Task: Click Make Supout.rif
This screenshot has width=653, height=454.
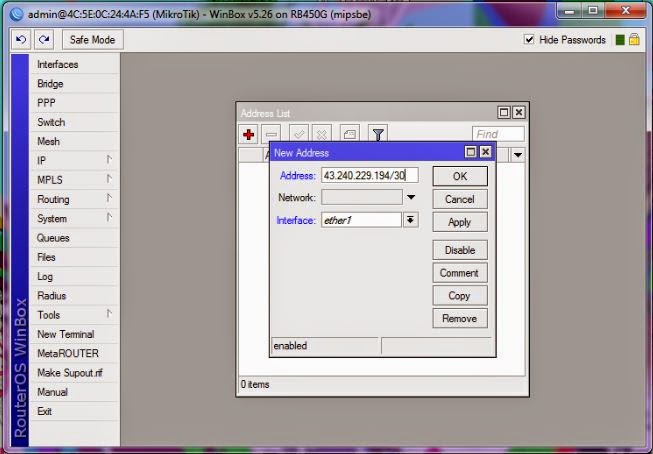Action: tap(75, 373)
